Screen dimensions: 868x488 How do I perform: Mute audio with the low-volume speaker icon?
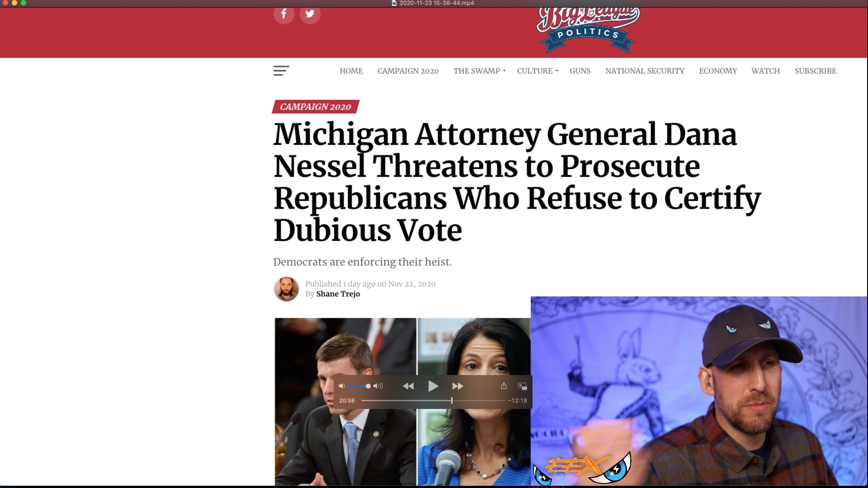pos(342,386)
